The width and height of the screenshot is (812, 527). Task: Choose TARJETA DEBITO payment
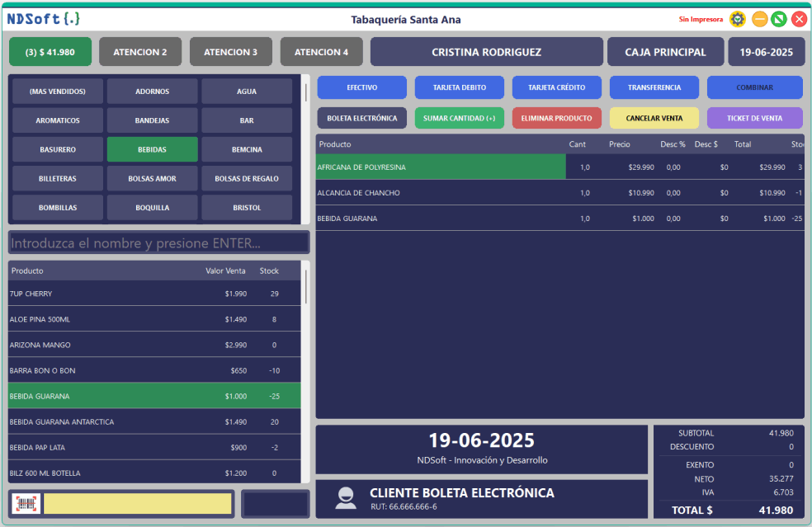[459, 87]
